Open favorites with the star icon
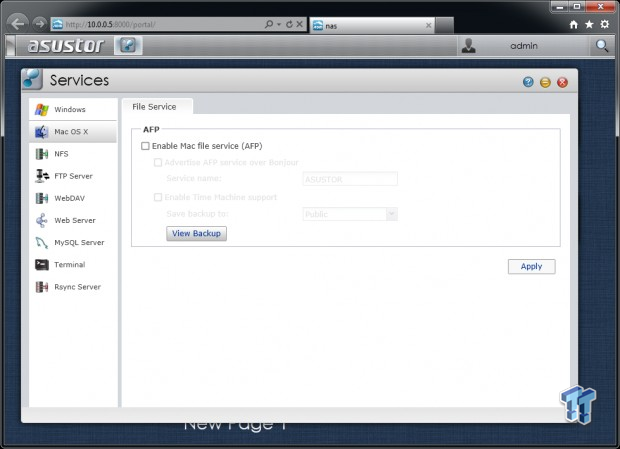Viewport: 620px width, 449px height. pyautogui.click(x=589, y=25)
